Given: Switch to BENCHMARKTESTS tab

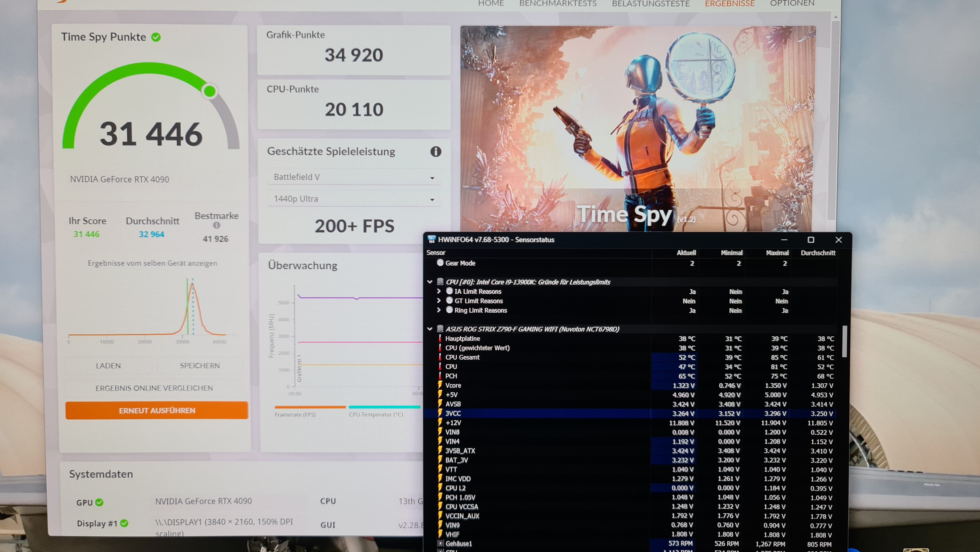Looking at the screenshot, I should pyautogui.click(x=558, y=3).
